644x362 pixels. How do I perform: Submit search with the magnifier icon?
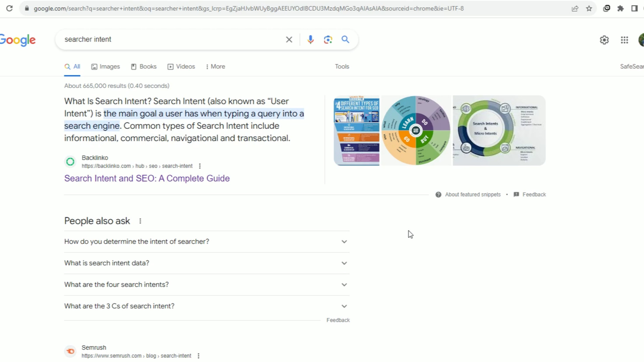[x=345, y=40]
